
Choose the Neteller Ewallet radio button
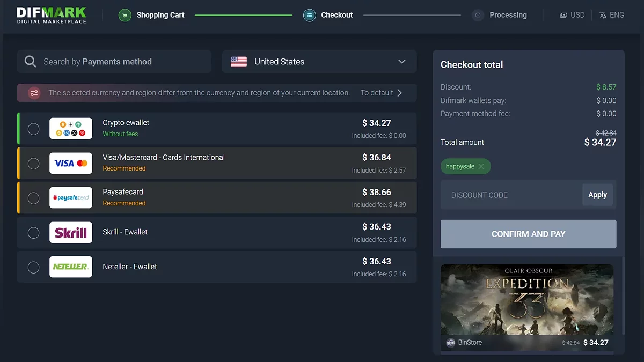(x=33, y=267)
